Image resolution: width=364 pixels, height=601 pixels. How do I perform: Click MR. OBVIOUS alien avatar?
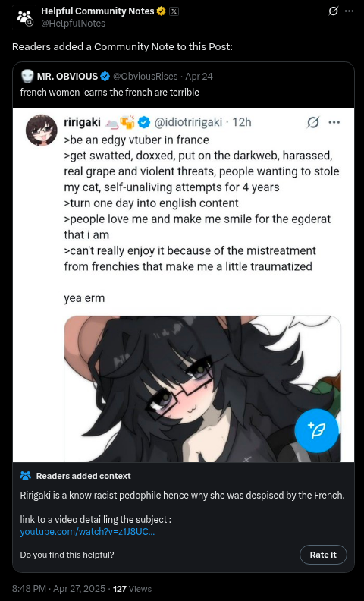click(x=27, y=77)
